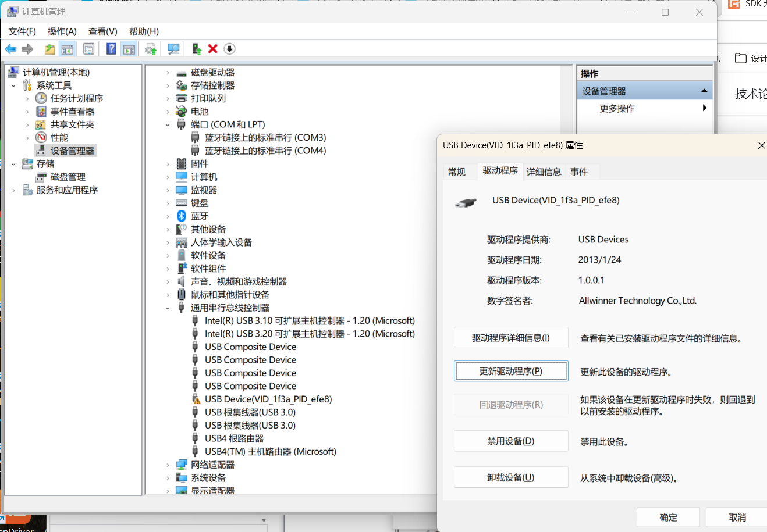Open the 更多操作 submenu arrow
This screenshot has height=532, width=767.
click(705, 108)
